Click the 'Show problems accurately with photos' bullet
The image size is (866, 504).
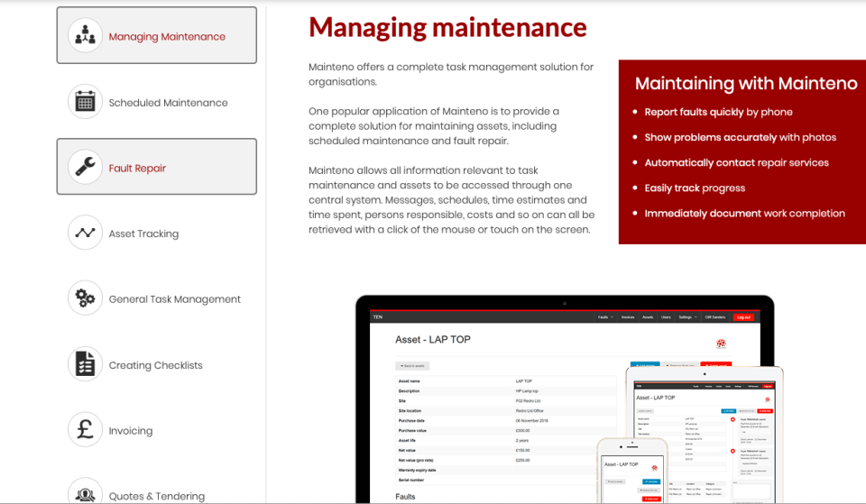click(x=741, y=137)
